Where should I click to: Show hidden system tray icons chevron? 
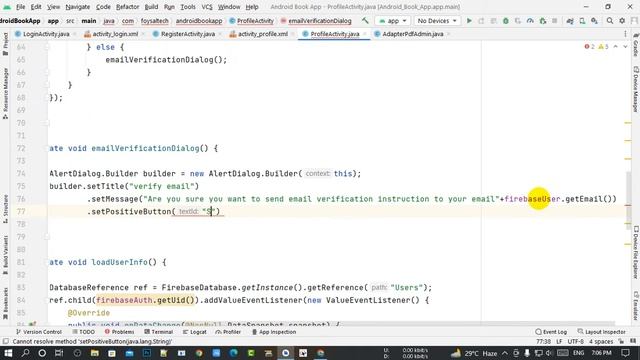[x=505, y=353]
